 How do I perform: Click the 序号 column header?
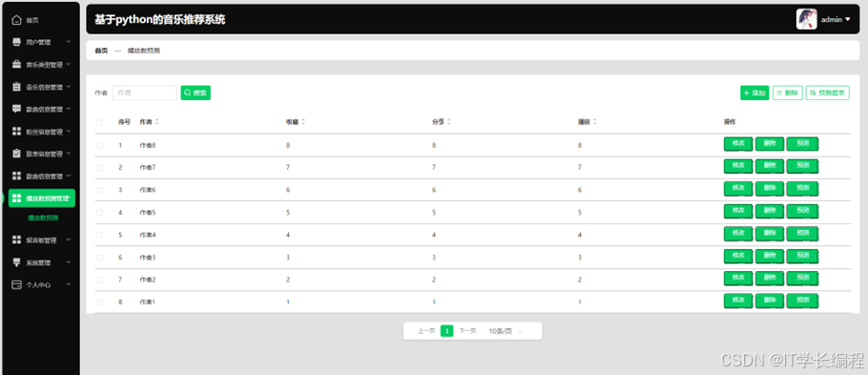(125, 122)
